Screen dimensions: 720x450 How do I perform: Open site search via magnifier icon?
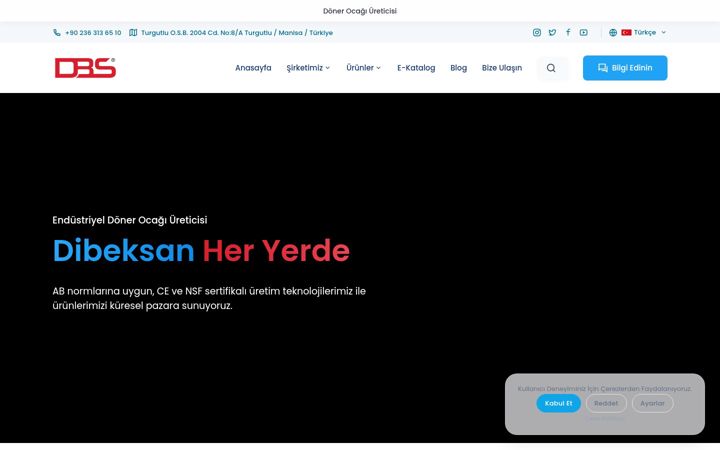click(x=551, y=68)
